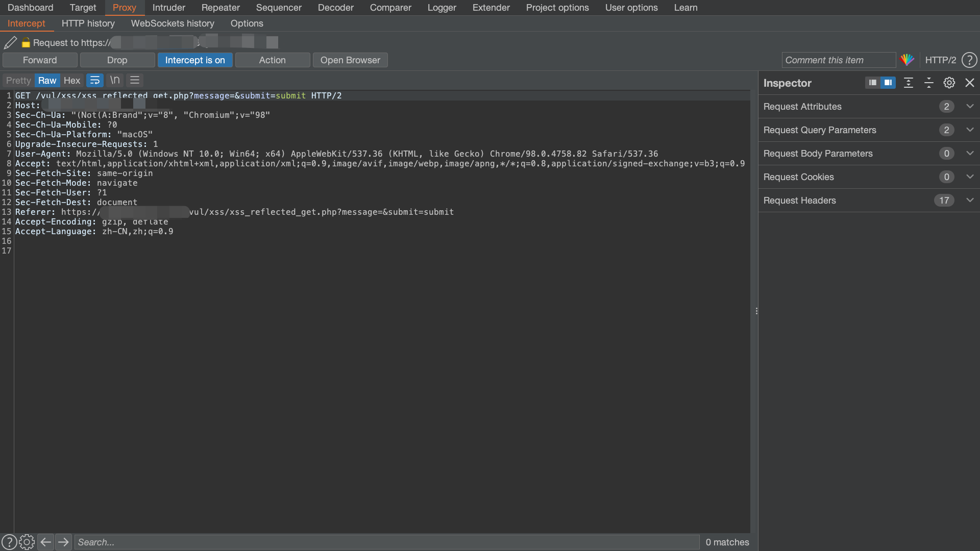The width and height of the screenshot is (980, 551).
Task: Open the Intruder tab
Action: (x=168, y=8)
